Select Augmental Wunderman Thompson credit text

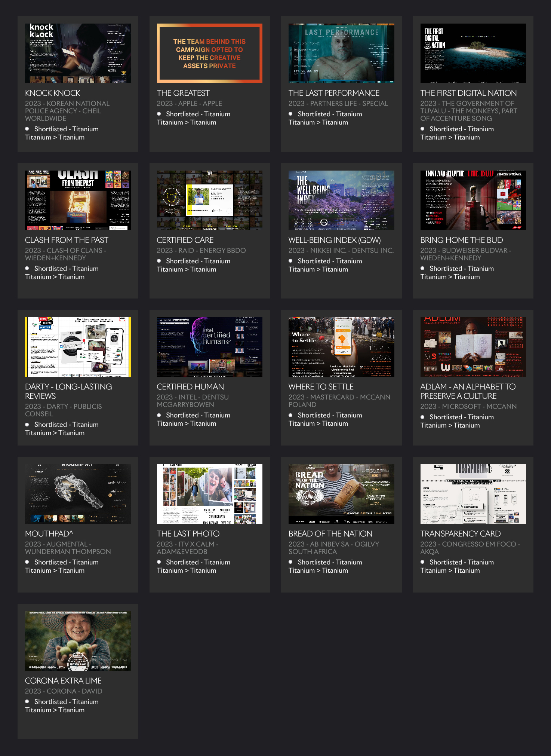coord(68,548)
